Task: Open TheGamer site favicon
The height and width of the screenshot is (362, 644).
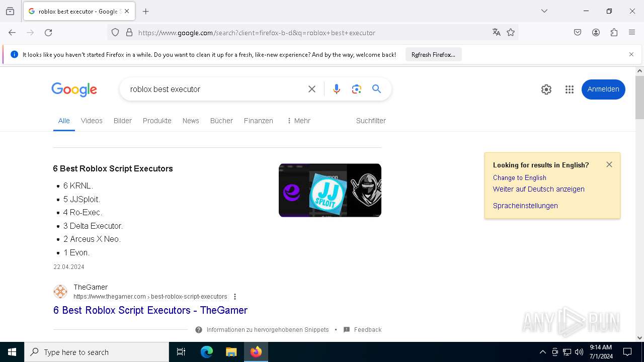Action: pos(60,292)
